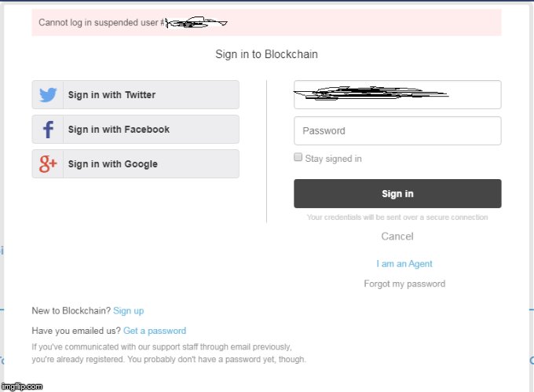Click the Twitter bird icon
Image resolution: width=534 pixels, height=392 pixels.
(x=48, y=95)
